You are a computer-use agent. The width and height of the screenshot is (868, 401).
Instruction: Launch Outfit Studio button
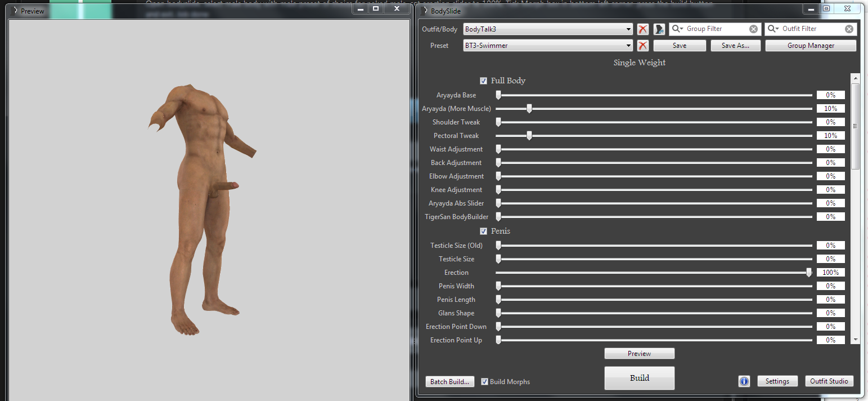point(829,381)
